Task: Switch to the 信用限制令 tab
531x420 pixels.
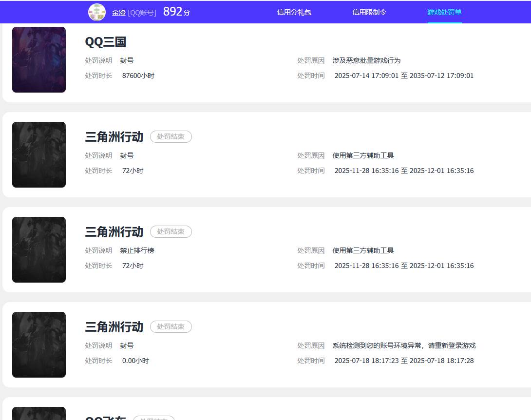Action: (x=369, y=12)
